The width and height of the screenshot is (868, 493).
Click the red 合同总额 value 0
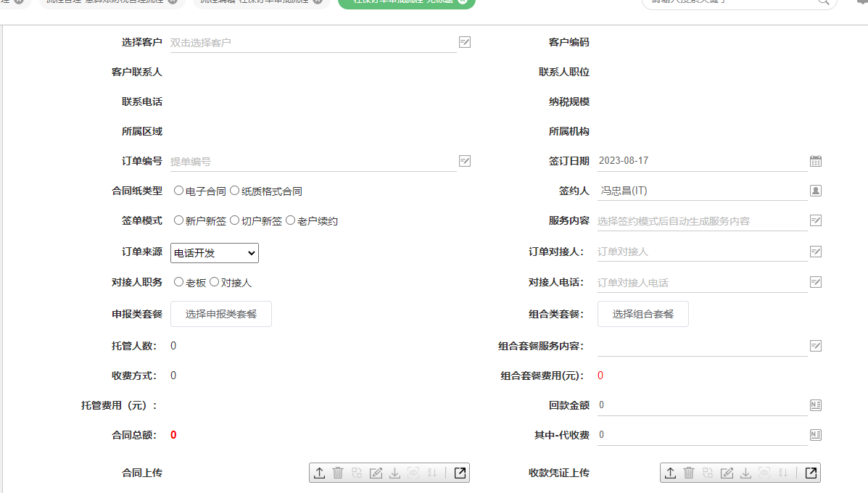coord(173,435)
